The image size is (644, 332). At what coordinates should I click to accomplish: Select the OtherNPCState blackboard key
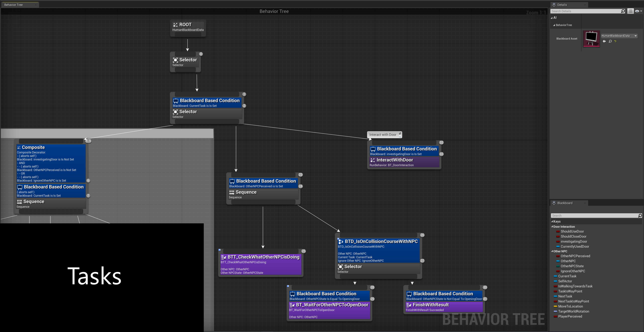[x=572, y=266]
